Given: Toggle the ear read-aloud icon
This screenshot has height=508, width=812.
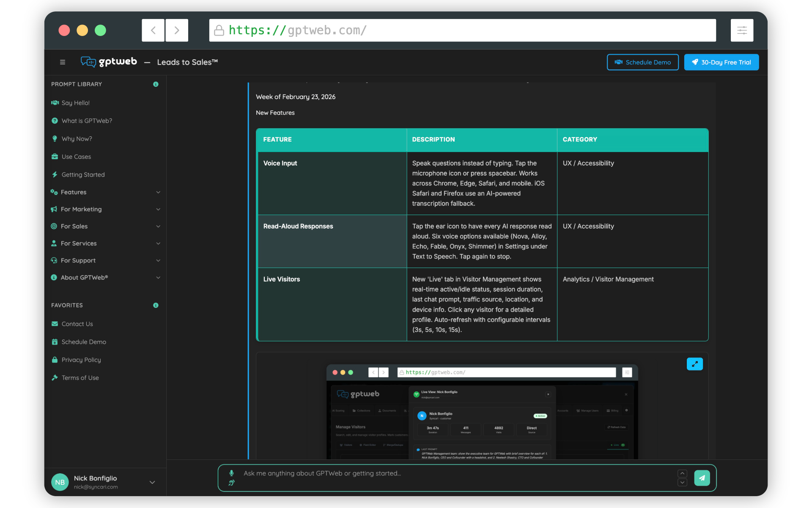Looking at the screenshot, I should click(231, 483).
